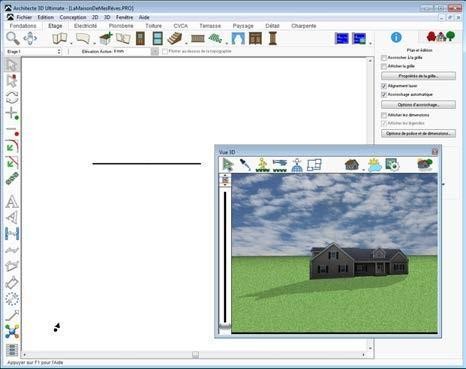Select the column tool icon
Viewport: 466px width, 369px height.
(273, 38)
